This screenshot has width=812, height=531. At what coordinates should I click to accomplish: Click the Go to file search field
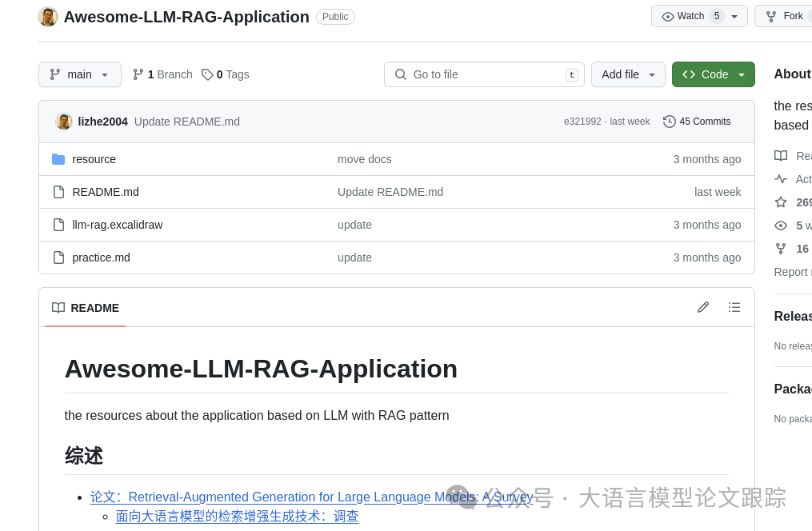[484, 74]
